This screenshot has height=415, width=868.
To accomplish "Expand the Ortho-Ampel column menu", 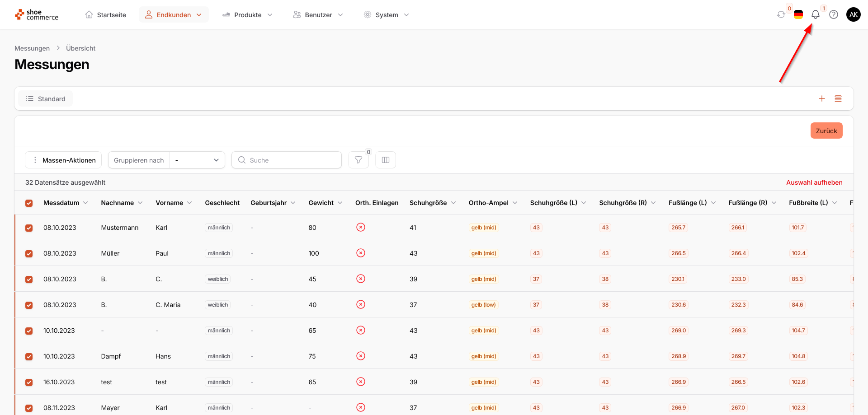I will (515, 203).
